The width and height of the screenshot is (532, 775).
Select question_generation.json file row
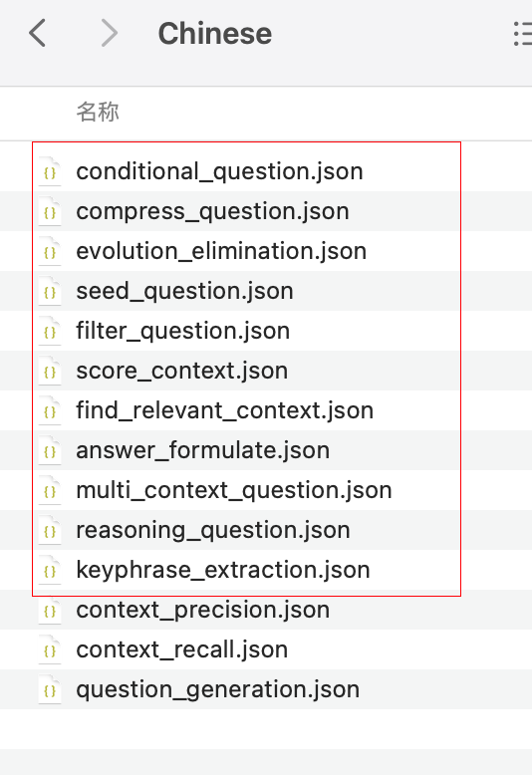(x=266, y=689)
